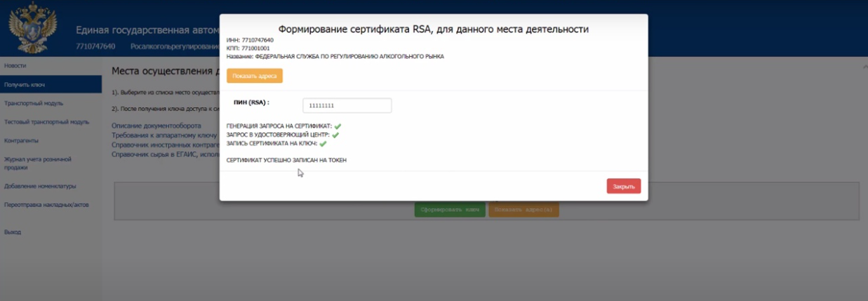Click 'СЕРТИФИКАТ УСПЕШНО ЗАПИСАН НА ТОКЕН' message
The image size is (868, 301).
click(286, 160)
